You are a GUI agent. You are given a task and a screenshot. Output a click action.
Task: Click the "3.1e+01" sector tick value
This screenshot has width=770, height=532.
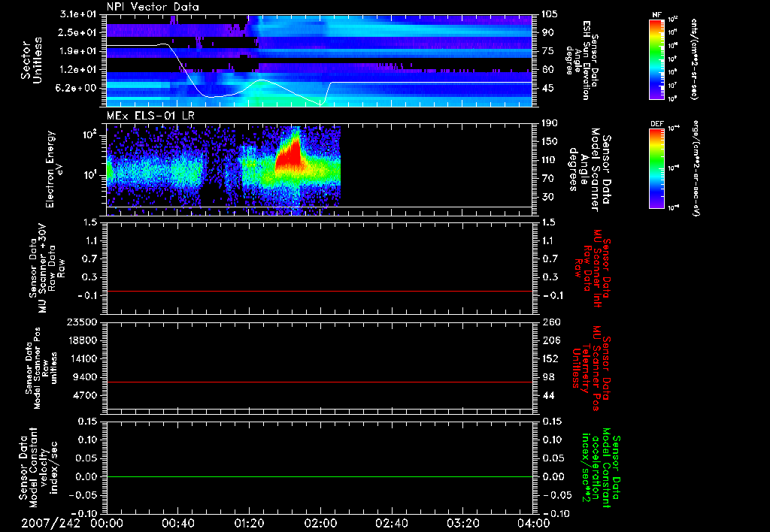(x=78, y=14)
